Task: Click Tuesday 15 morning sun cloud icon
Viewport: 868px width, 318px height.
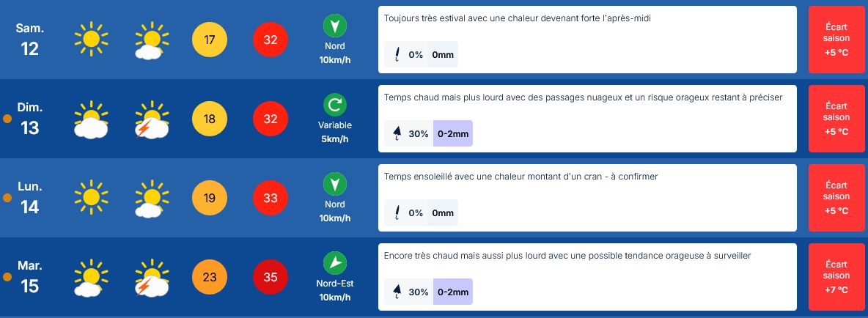Action: 92,278
